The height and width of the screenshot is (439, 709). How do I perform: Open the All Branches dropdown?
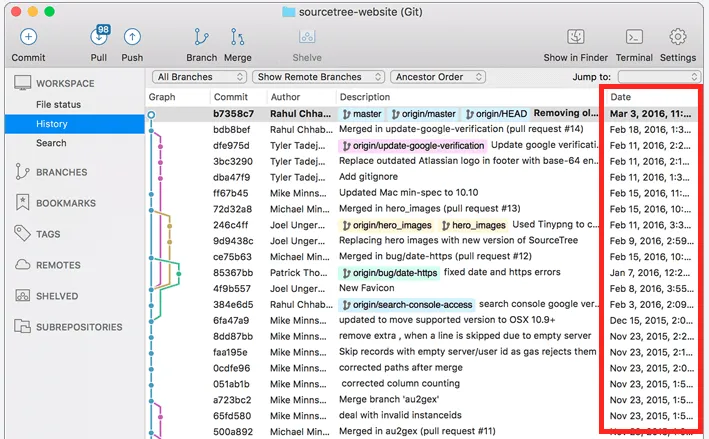click(x=200, y=77)
